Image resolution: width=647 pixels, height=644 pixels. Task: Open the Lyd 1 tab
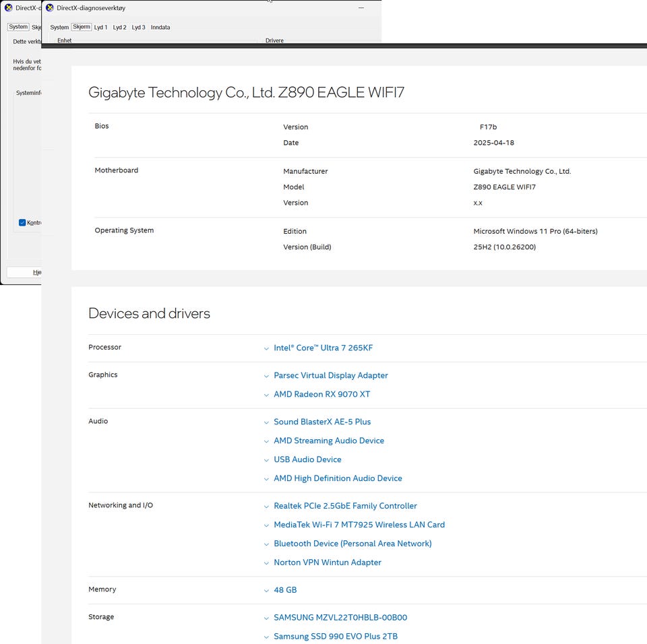coord(100,27)
